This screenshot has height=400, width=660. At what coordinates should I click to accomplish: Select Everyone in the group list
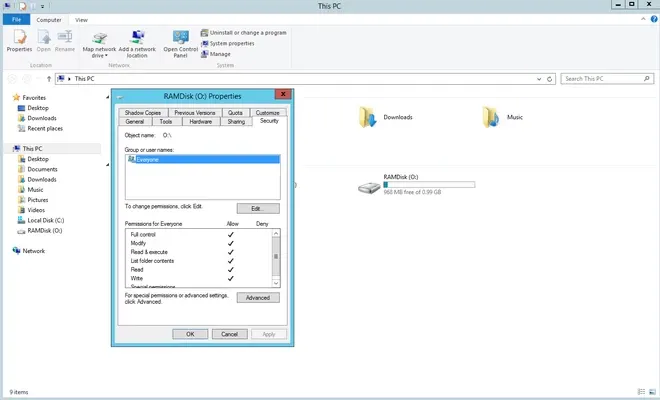pos(147,159)
